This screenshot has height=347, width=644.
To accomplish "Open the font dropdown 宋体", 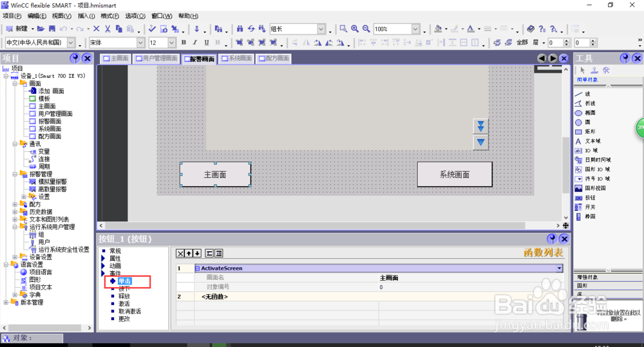I will click(x=140, y=42).
